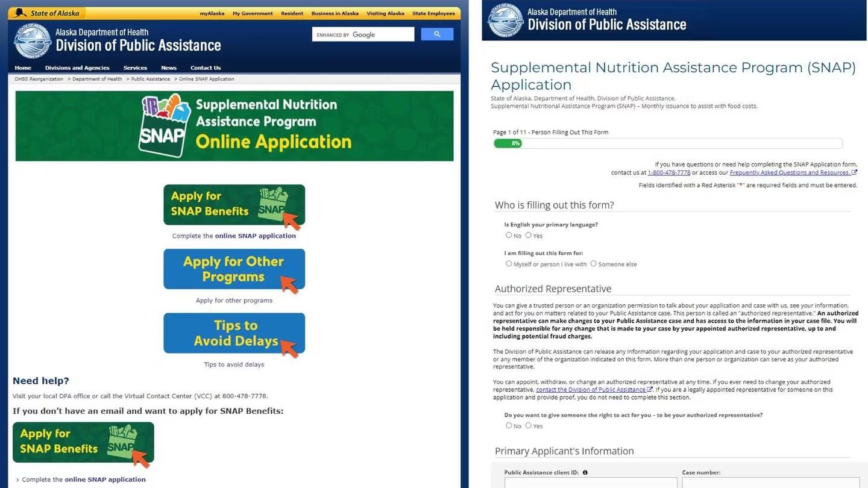Go to the Home menu item
Viewport: 868px width, 488px height.
pyautogui.click(x=23, y=68)
